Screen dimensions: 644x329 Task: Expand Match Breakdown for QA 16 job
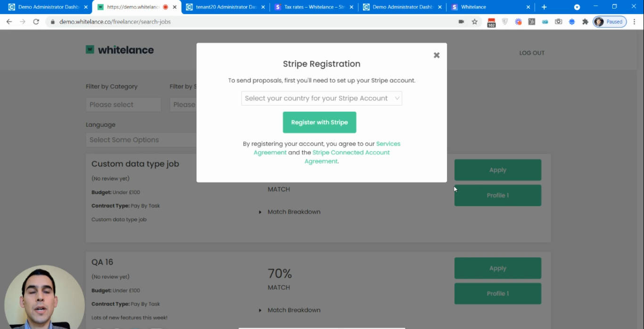[x=289, y=310]
